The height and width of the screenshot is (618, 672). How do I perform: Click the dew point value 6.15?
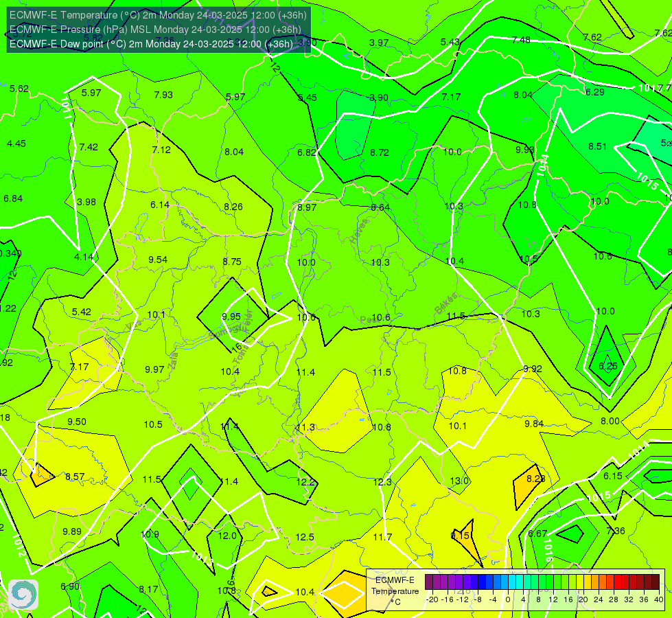(612, 476)
